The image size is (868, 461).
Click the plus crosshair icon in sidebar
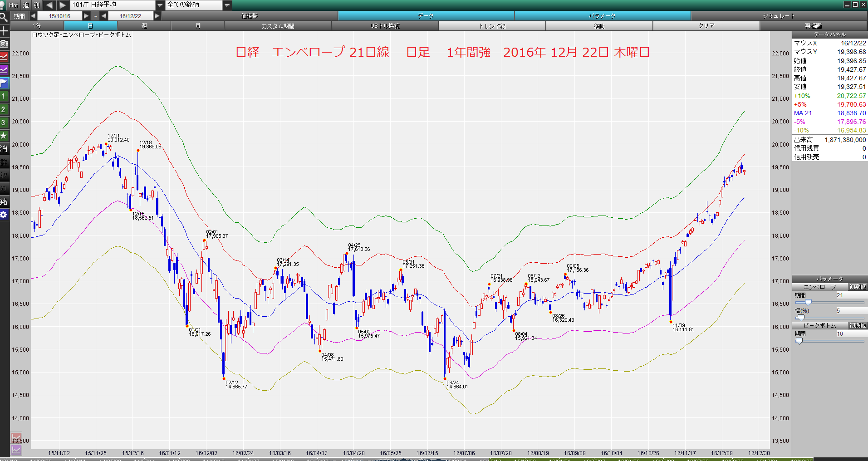click(4, 31)
